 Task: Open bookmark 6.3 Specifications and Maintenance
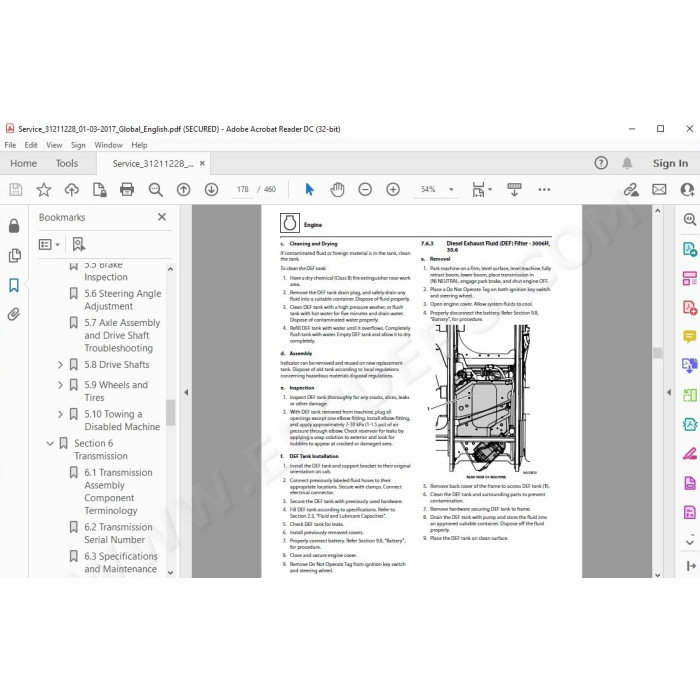[121, 562]
